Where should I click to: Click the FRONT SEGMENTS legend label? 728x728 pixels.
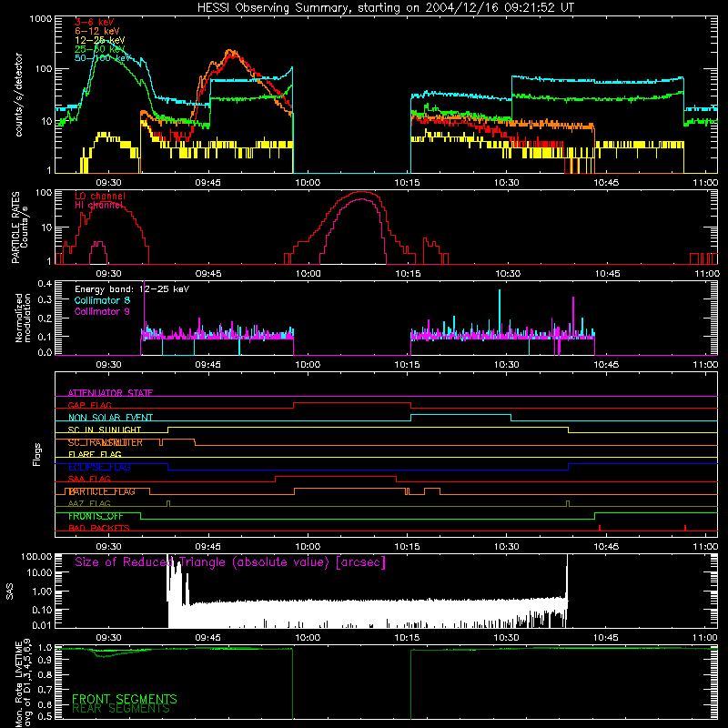125,699
